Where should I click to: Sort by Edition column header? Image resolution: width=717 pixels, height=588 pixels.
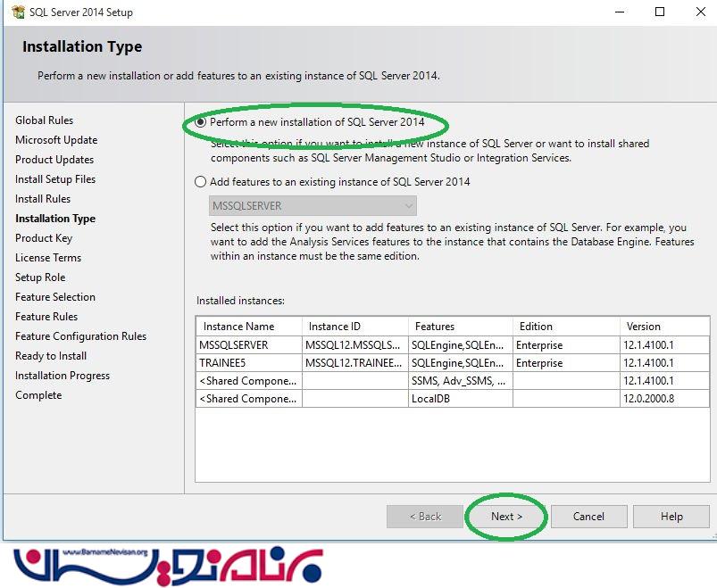[567, 327]
